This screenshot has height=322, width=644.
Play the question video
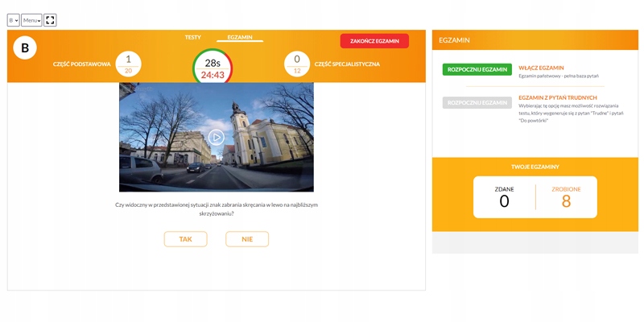point(216,137)
